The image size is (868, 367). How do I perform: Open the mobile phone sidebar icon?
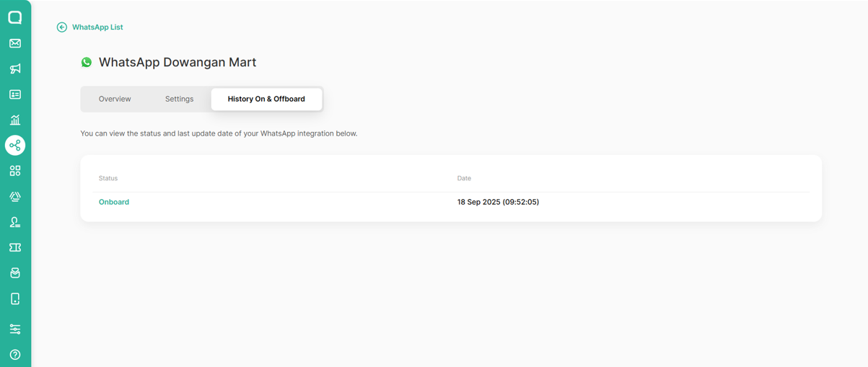(x=15, y=299)
